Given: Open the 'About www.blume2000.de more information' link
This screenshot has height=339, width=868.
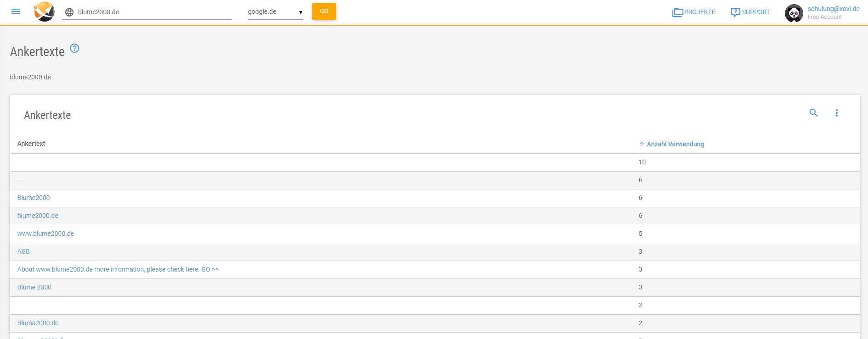Looking at the screenshot, I should click(118, 269).
